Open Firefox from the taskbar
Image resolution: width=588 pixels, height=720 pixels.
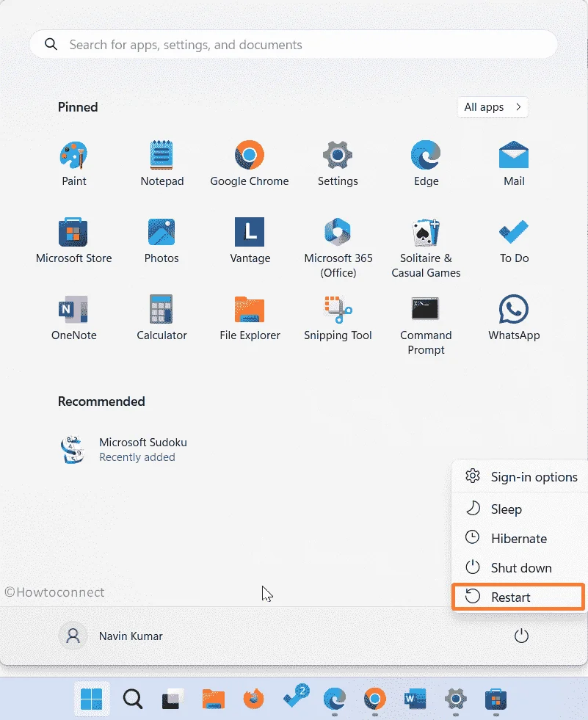click(253, 699)
